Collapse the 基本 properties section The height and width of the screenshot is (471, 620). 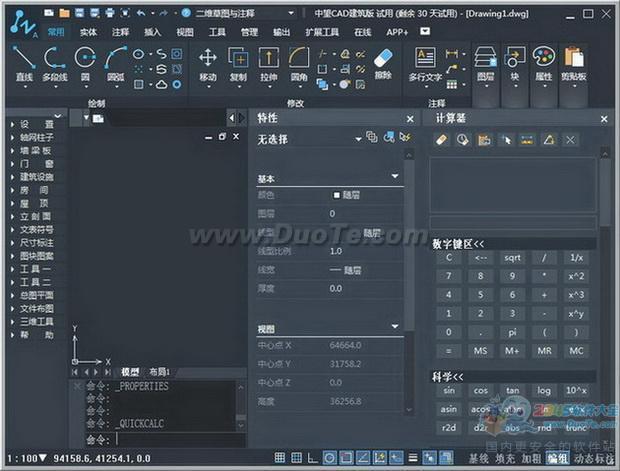395,176
